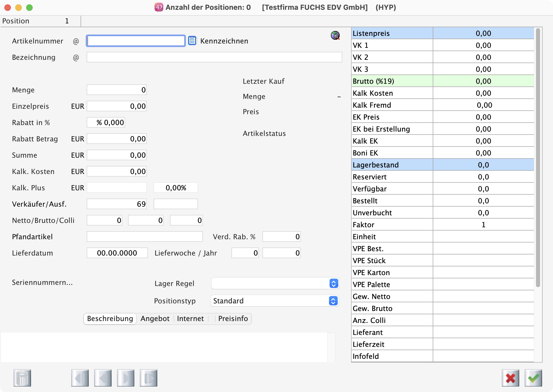
Task: Click the Kennzeichnen label button
Action: [x=224, y=41]
